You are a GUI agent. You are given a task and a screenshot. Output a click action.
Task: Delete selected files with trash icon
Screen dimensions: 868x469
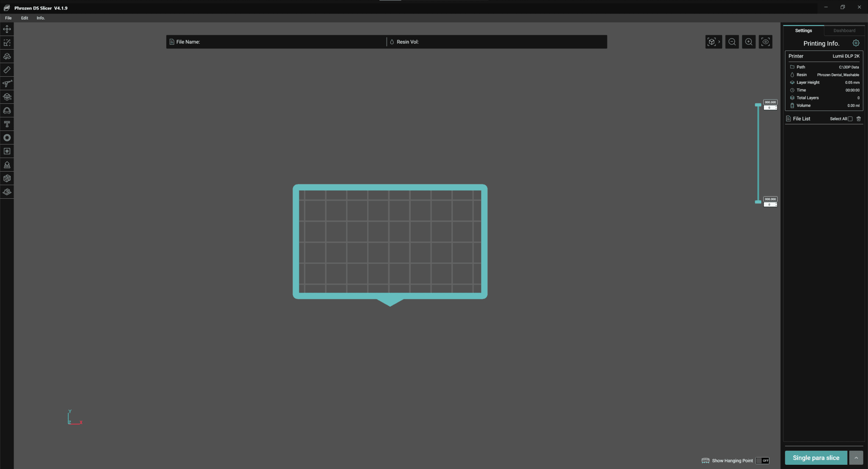(859, 119)
